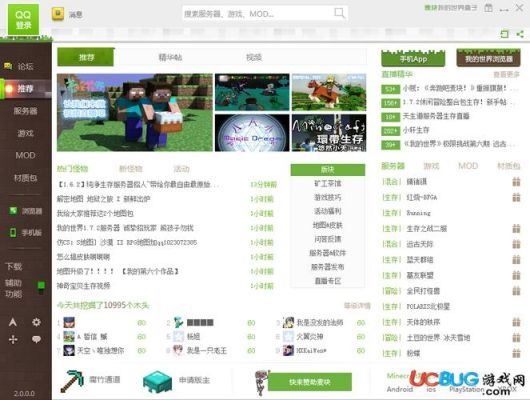Click gift icon on 天体的秩序 row

[x=516, y=322]
